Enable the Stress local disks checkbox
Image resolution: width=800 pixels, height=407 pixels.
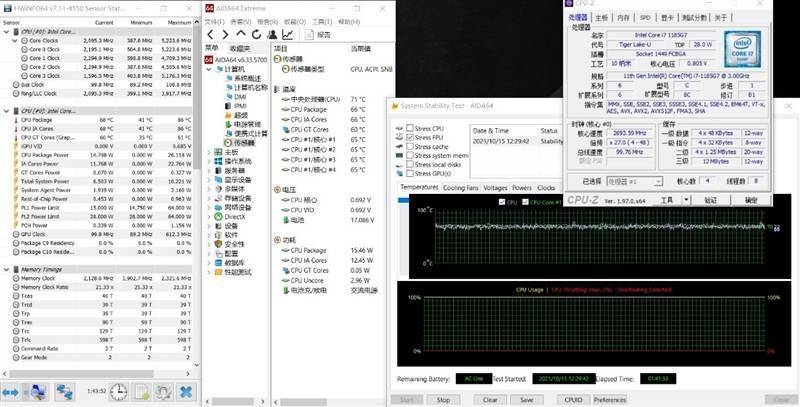pos(410,164)
